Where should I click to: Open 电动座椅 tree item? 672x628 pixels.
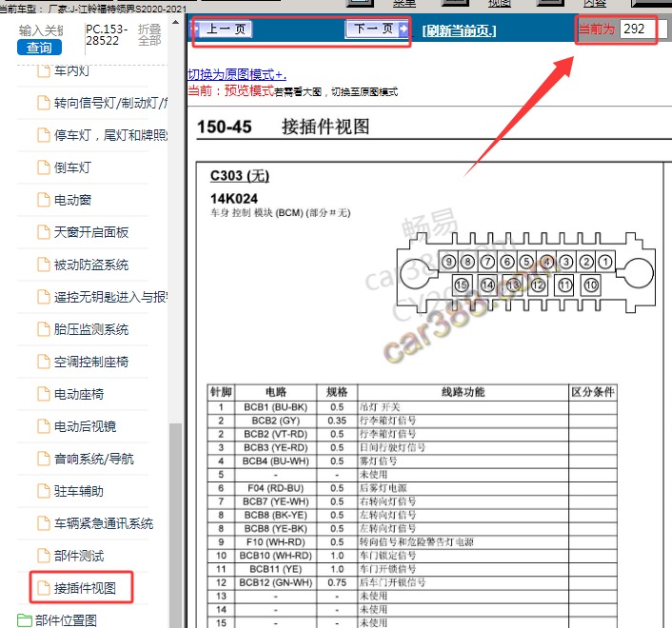(x=78, y=394)
